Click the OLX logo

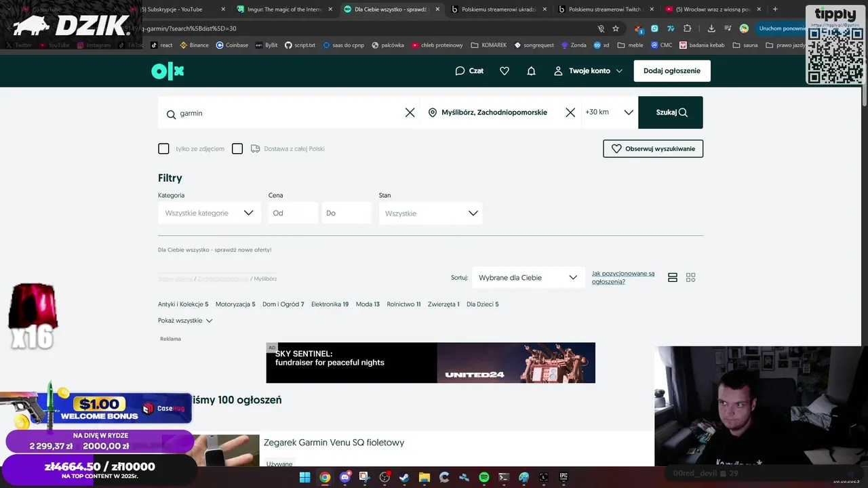167,71
